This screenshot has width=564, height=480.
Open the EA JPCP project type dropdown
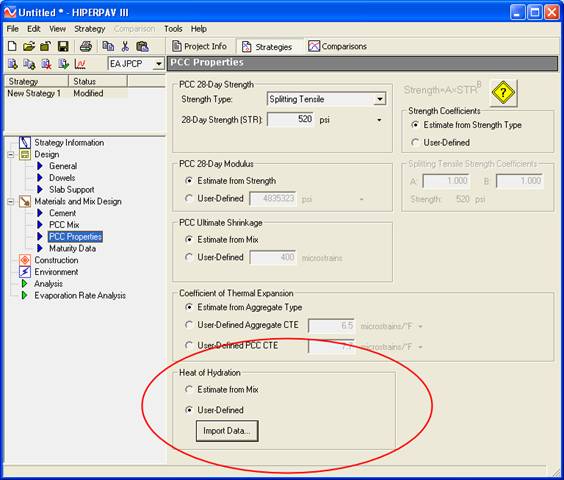[x=158, y=64]
